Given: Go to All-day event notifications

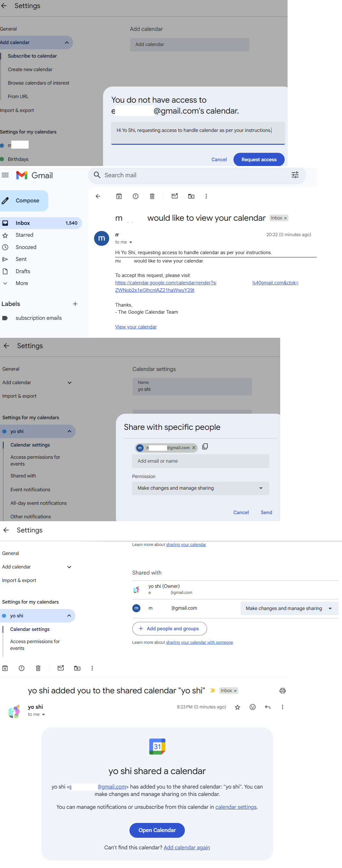Looking at the screenshot, I should coord(38,503).
